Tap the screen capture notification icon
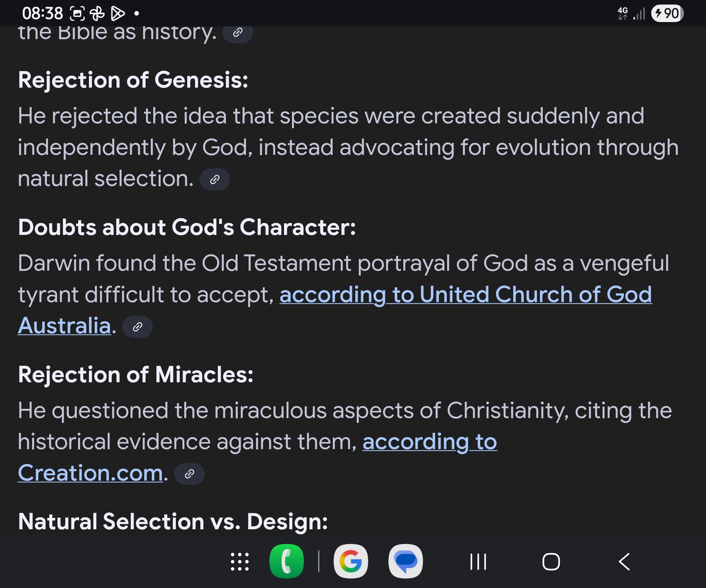The height and width of the screenshot is (588, 706). tap(77, 14)
